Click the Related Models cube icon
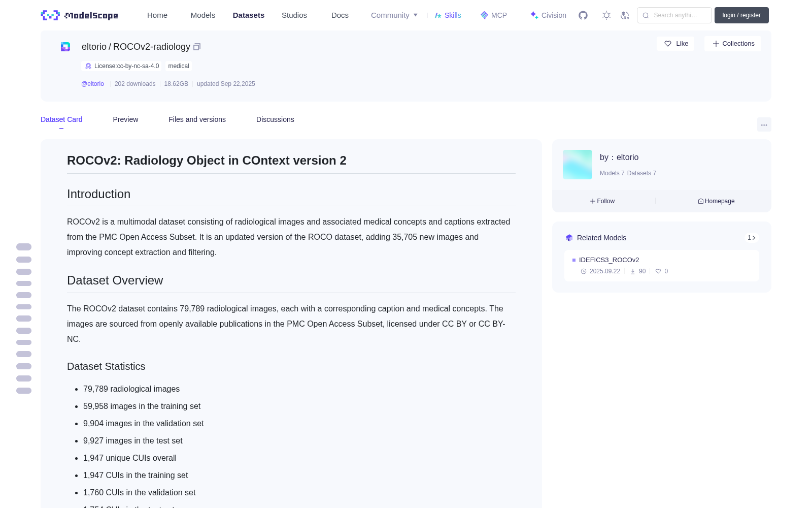 tap(569, 238)
